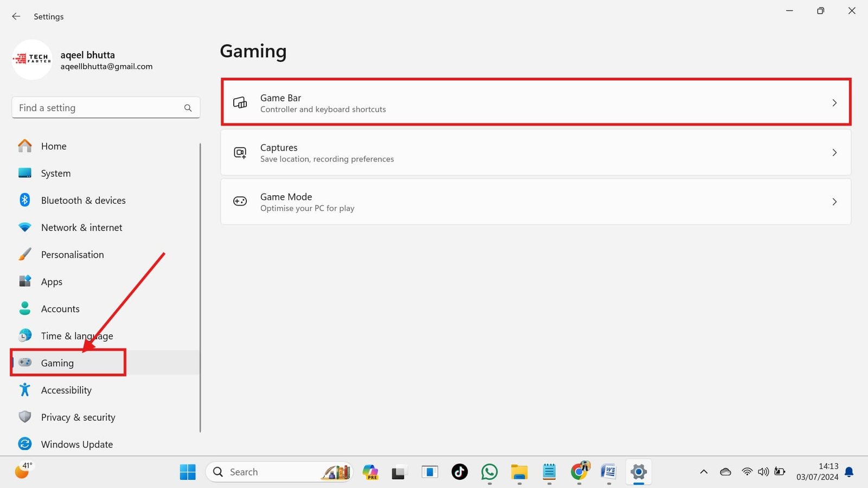Screen dimensions: 868x488
Task: Click inside the Find a setting search box
Action: tap(98, 107)
